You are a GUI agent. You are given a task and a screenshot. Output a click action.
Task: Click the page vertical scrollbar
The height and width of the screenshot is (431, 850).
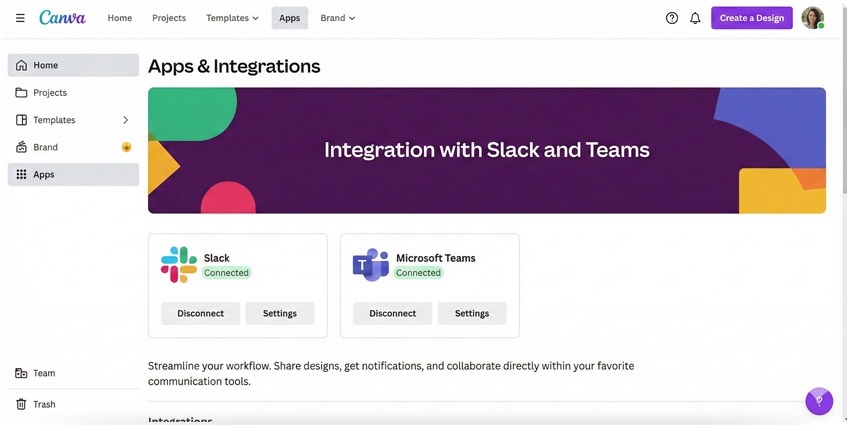coord(846,98)
